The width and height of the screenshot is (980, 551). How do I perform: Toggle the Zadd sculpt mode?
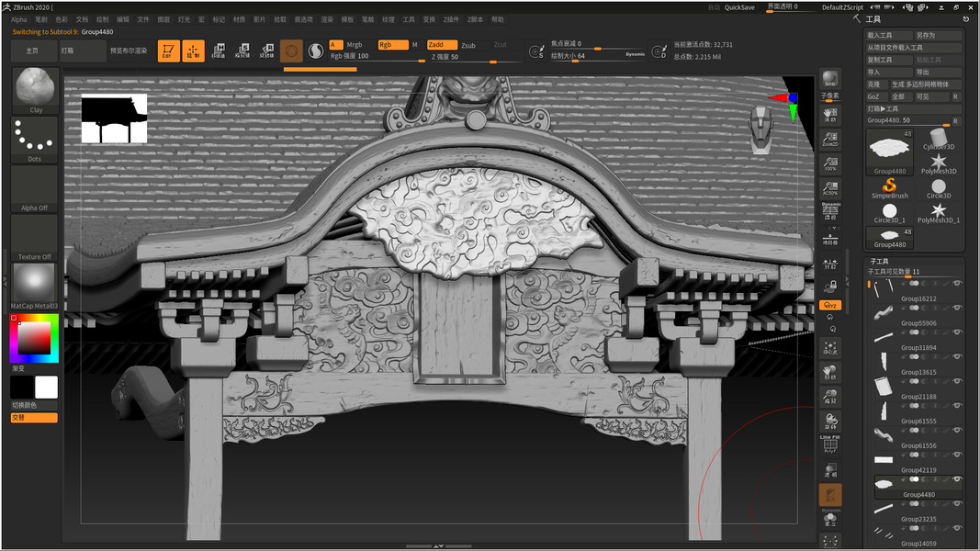(442, 45)
